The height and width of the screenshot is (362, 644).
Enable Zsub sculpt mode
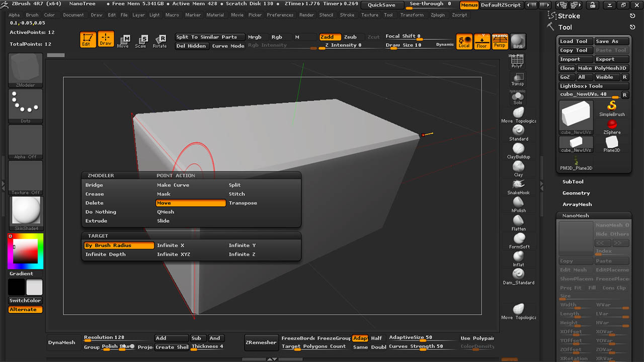click(350, 37)
